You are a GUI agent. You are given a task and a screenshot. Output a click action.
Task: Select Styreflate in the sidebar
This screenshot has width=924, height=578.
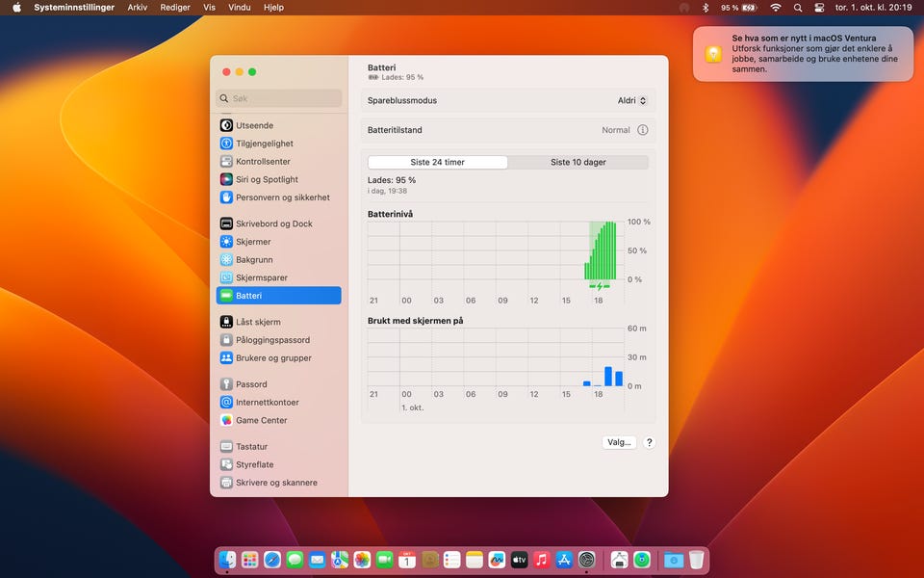279,464
